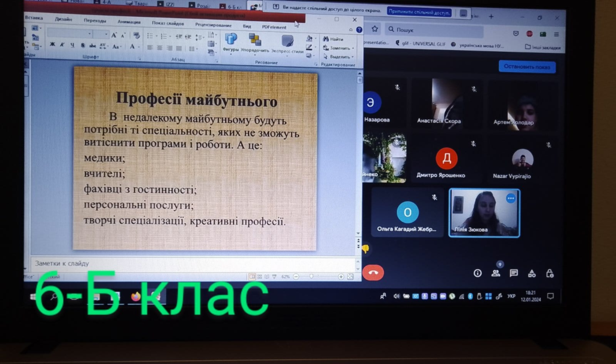The image size is (616, 364).
Task: Bookmark page with star icon
Action: click(x=375, y=29)
